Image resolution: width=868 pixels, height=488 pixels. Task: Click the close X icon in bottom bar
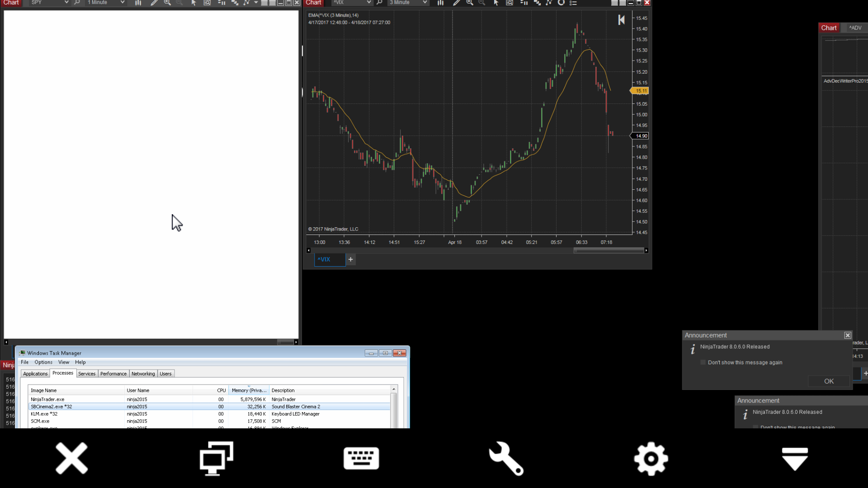coord(71,458)
